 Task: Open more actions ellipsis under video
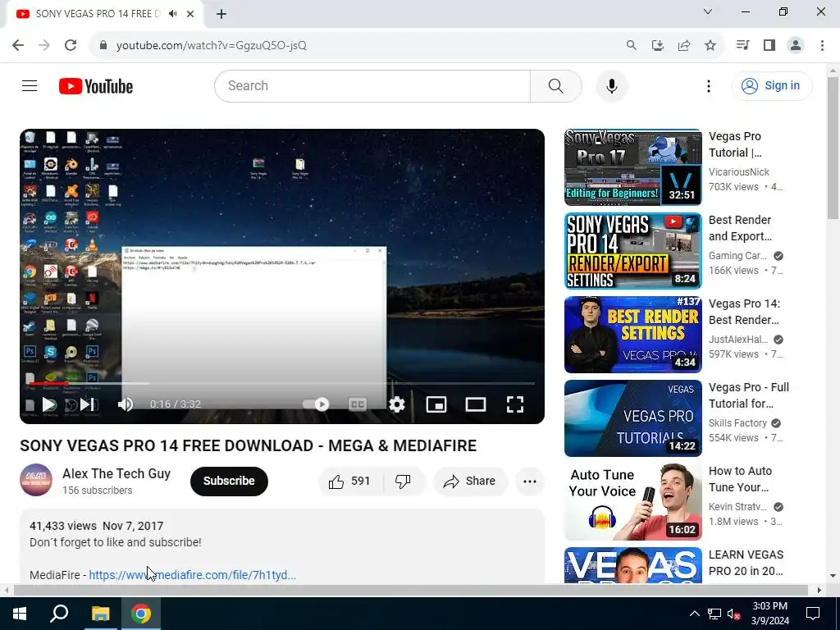(x=529, y=481)
